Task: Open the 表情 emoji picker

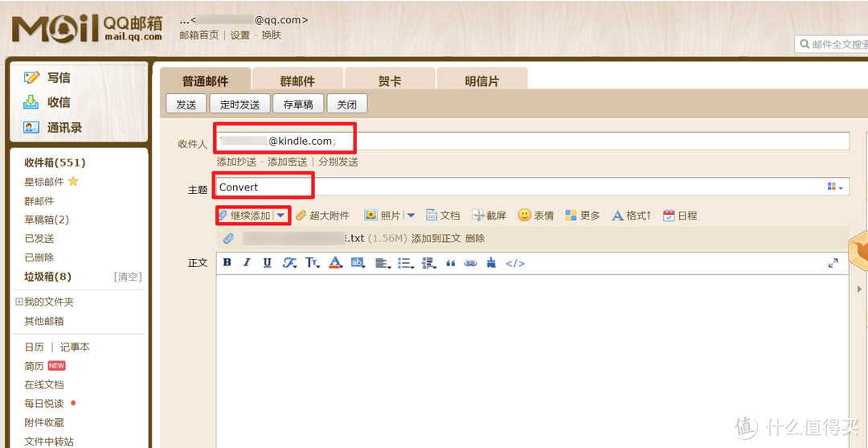Action: [535, 216]
